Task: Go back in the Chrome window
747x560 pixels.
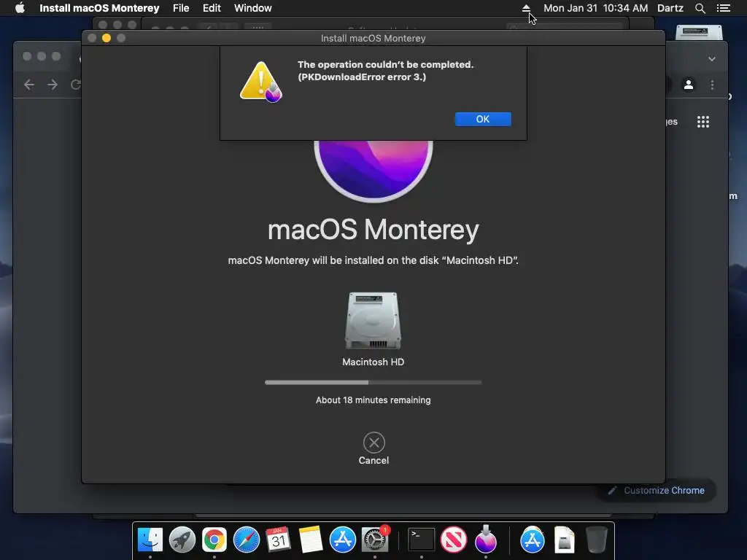Action: pyautogui.click(x=29, y=85)
